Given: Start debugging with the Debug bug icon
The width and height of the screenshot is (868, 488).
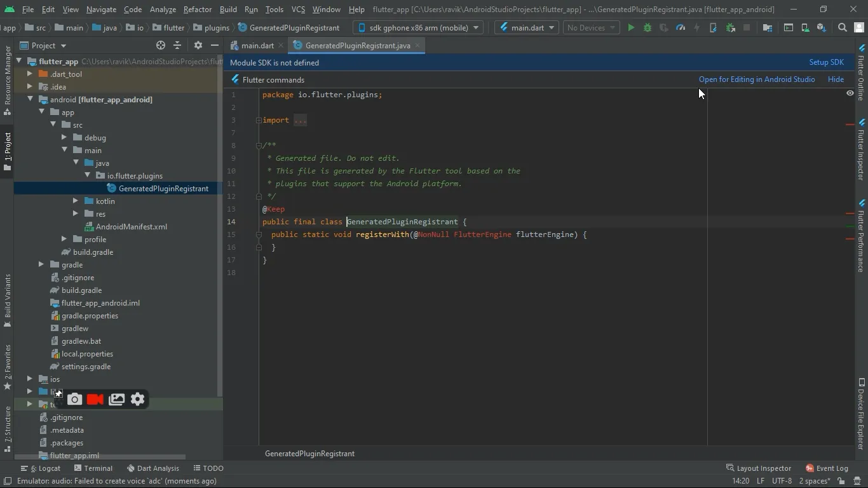Looking at the screenshot, I should [648, 28].
